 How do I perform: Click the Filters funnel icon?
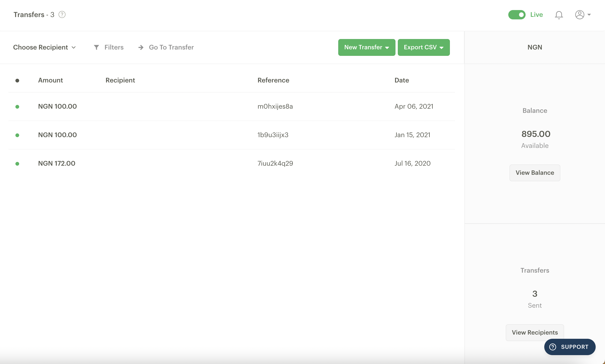tap(96, 47)
